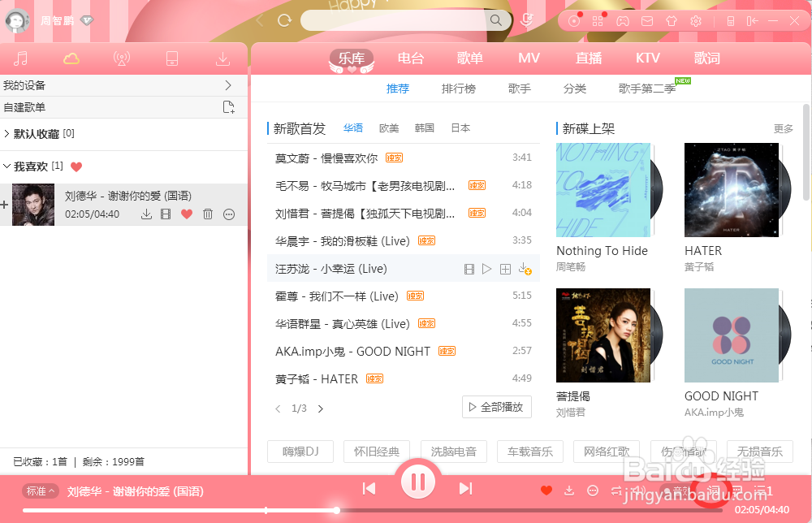Go to previous page of new songs
812x523 pixels.
point(278,408)
